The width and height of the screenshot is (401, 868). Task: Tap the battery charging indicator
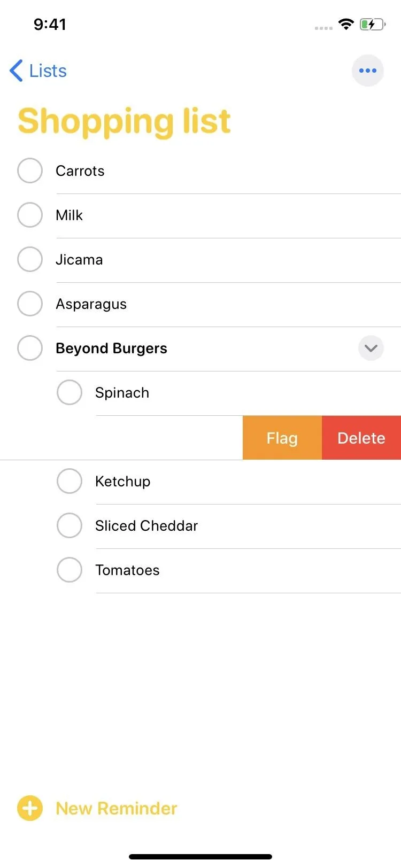[373, 24]
